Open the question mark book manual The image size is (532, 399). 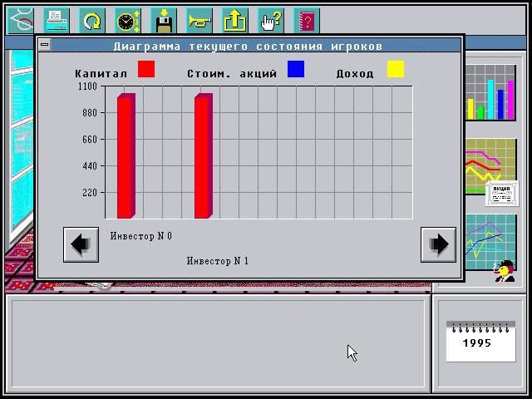[307, 21]
